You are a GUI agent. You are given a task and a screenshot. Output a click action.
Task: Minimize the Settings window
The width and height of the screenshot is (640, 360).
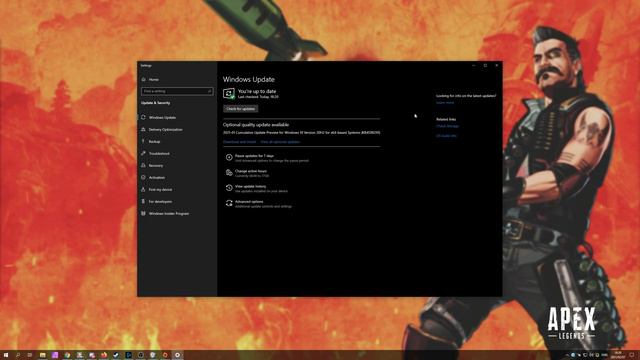coord(473,65)
